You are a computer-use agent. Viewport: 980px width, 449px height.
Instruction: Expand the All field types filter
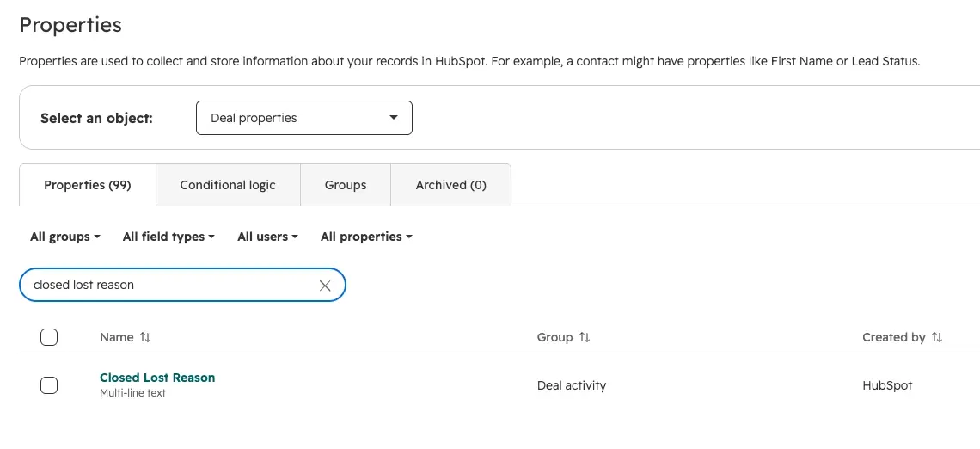click(x=168, y=237)
